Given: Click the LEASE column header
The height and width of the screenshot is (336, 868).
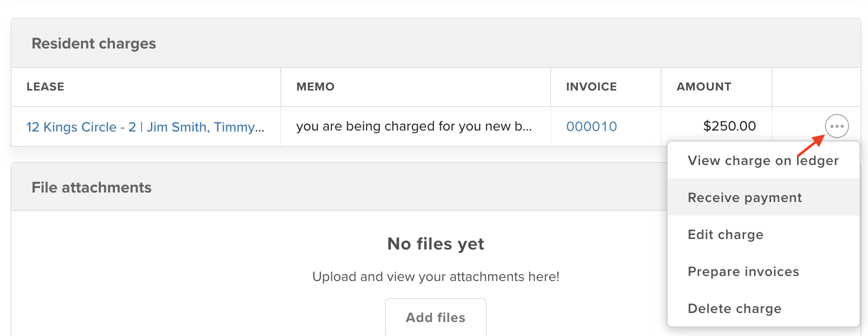Looking at the screenshot, I should tap(45, 87).
